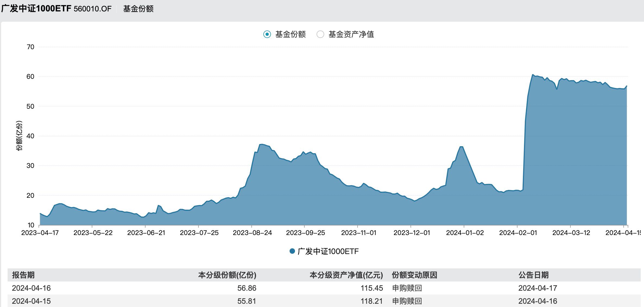Screen dimensions: 644x307
Task: Click the 份额变动原因 column header
Action: pyautogui.click(x=414, y=275)
